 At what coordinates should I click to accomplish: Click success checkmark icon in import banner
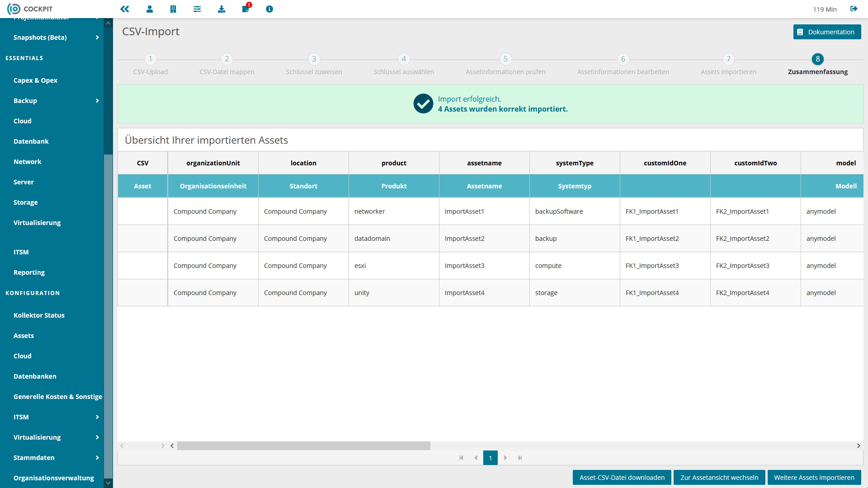(x=423, y=104)
